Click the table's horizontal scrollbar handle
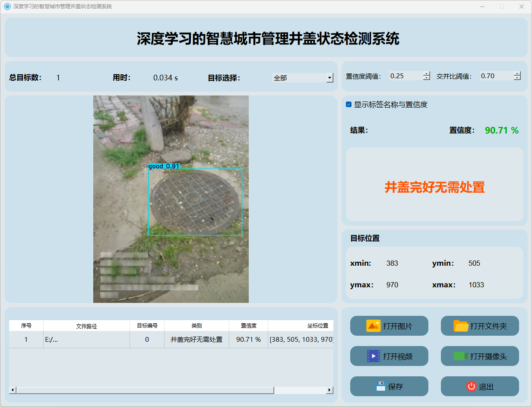The width and height of the screenshot is (532, 407). coord(145,390)
